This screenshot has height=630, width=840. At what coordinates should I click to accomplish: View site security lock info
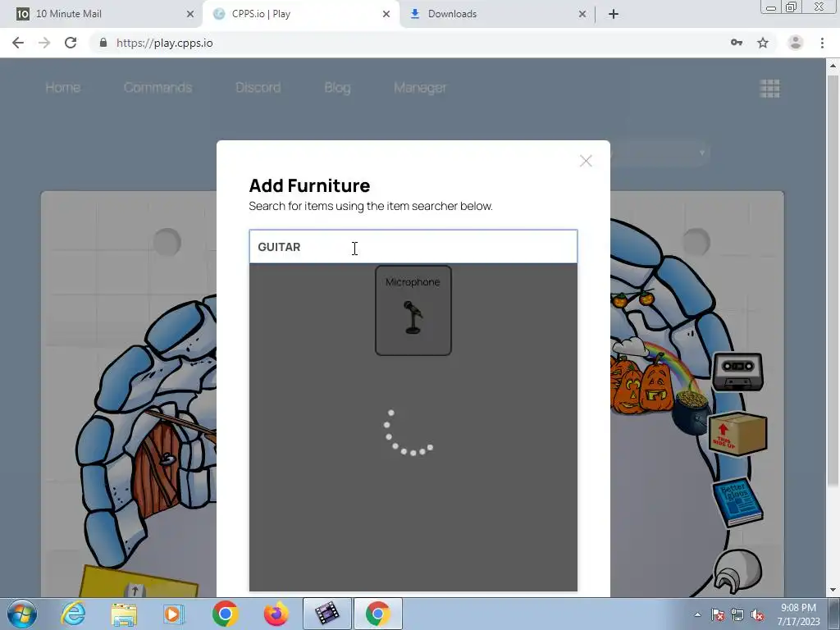tap(103, 43)
